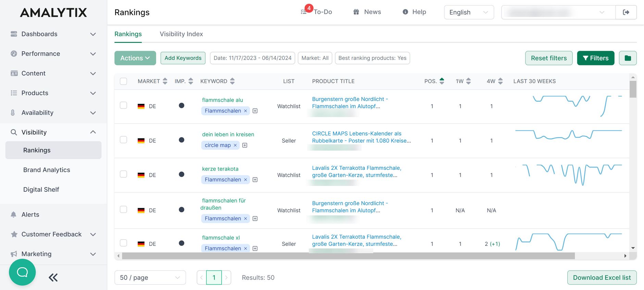Open the account selector dropdown

tap(558, 12)
